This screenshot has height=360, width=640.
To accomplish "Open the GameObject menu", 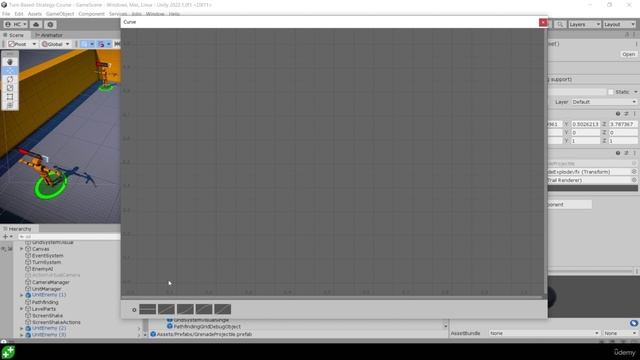I will tap(60, 14).
